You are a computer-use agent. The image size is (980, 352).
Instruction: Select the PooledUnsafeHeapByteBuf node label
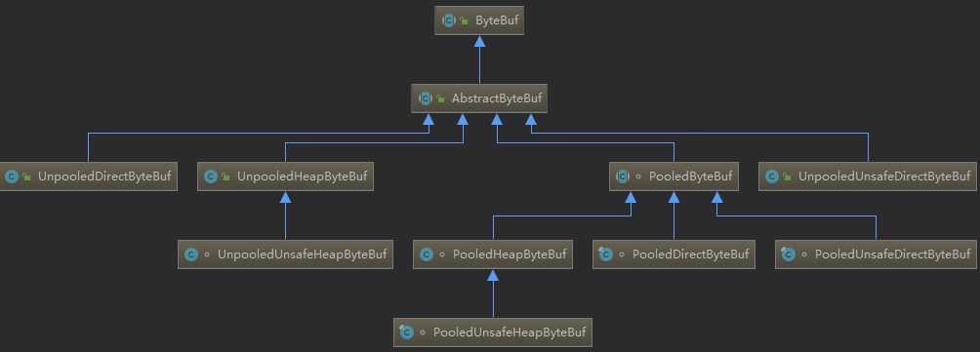[510, 332]
